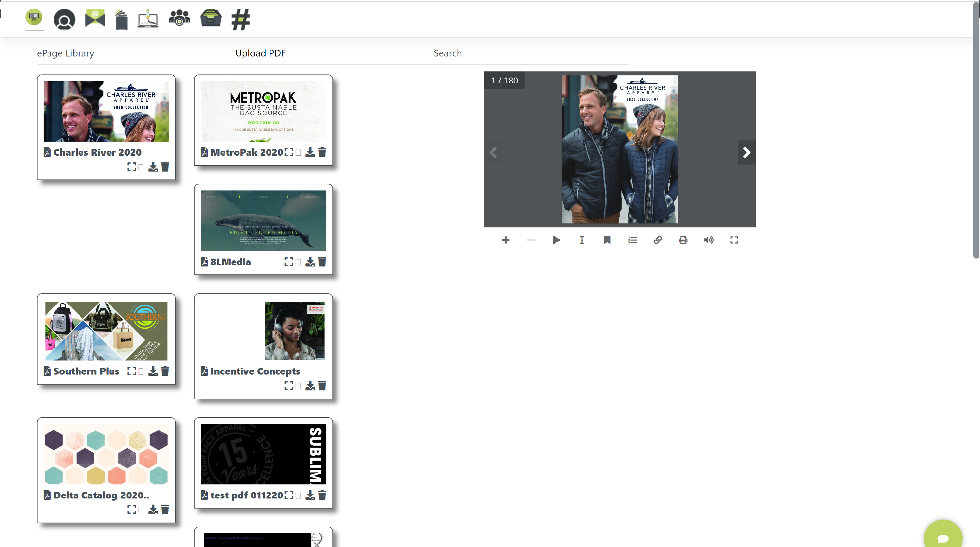Open the green archive drawer icon
The image size is (980, 547).
coord(211,17)
